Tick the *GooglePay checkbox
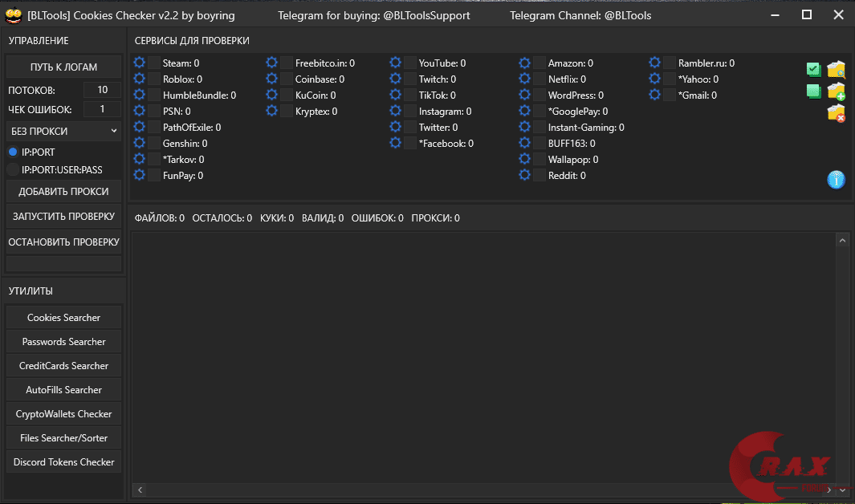Viewport: 855px width, 504px height. (539, 111)
